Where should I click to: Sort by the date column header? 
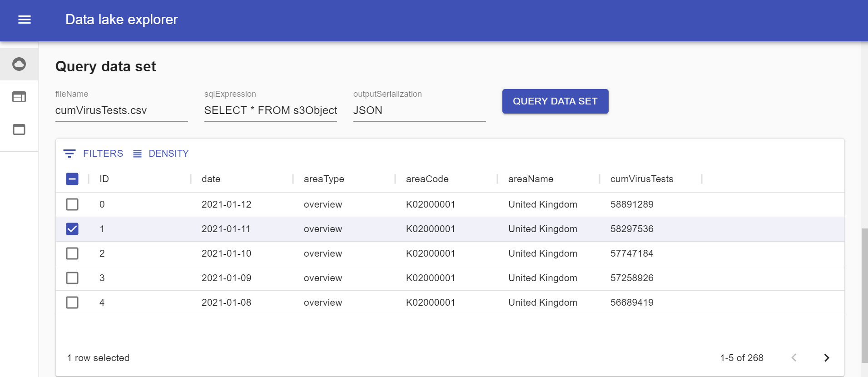point(211,179)
